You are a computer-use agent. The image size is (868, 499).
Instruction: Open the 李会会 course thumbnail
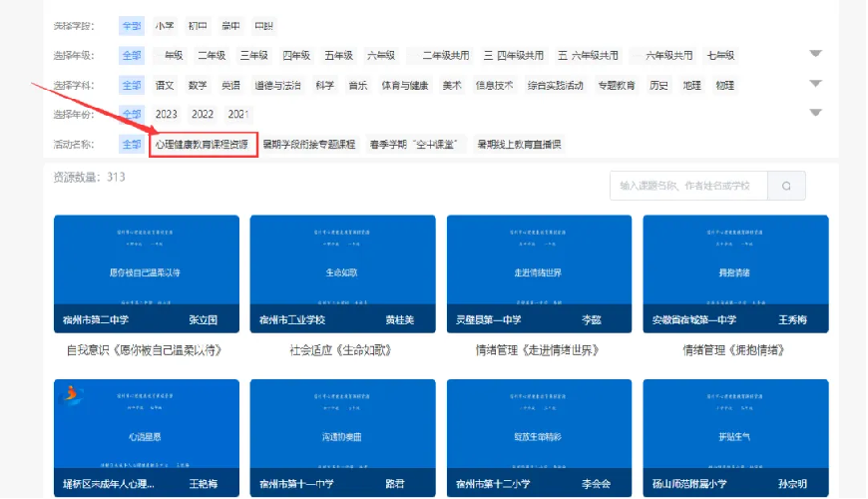tap(539, 438)
